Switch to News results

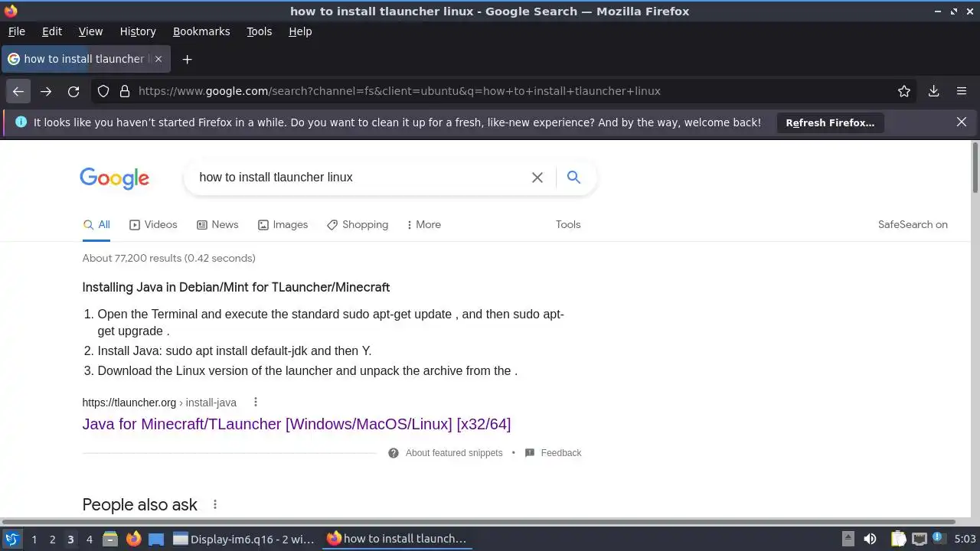[x=217, y=225]
